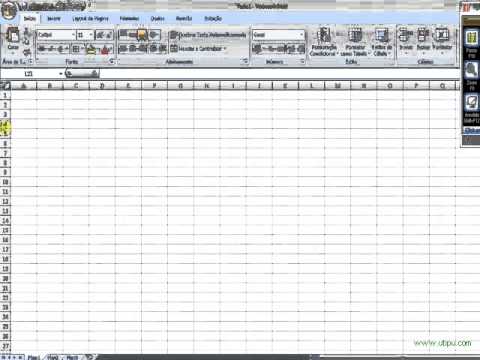Open Formatar como Tabela gallery
Viewport: 480px width, 360px height.
pyautogui.click(x=355, y=42)
